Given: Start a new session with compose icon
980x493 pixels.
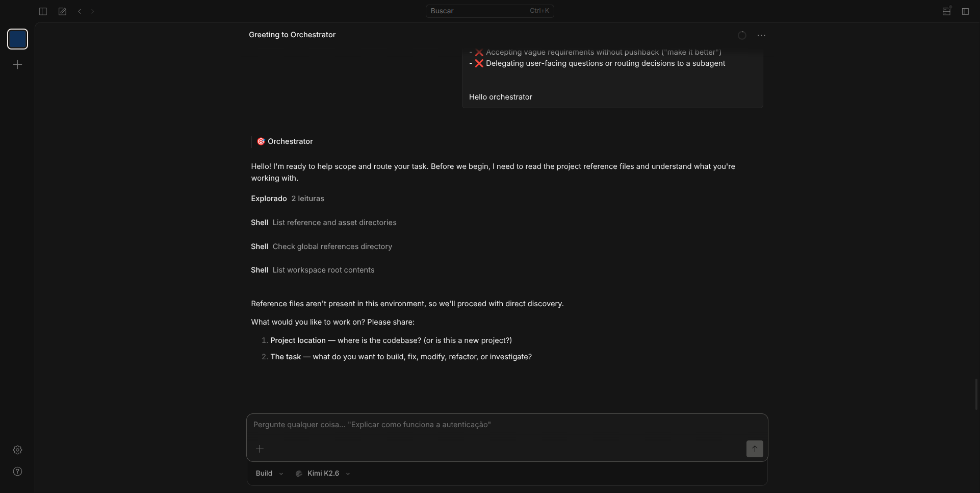Looking at the screenshot, I should tap(62, 11).
